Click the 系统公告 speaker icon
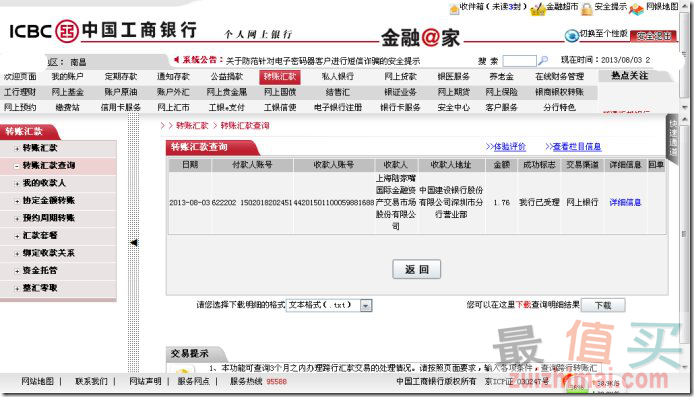This screenshot has height=397, width=694. coord(177,59)
